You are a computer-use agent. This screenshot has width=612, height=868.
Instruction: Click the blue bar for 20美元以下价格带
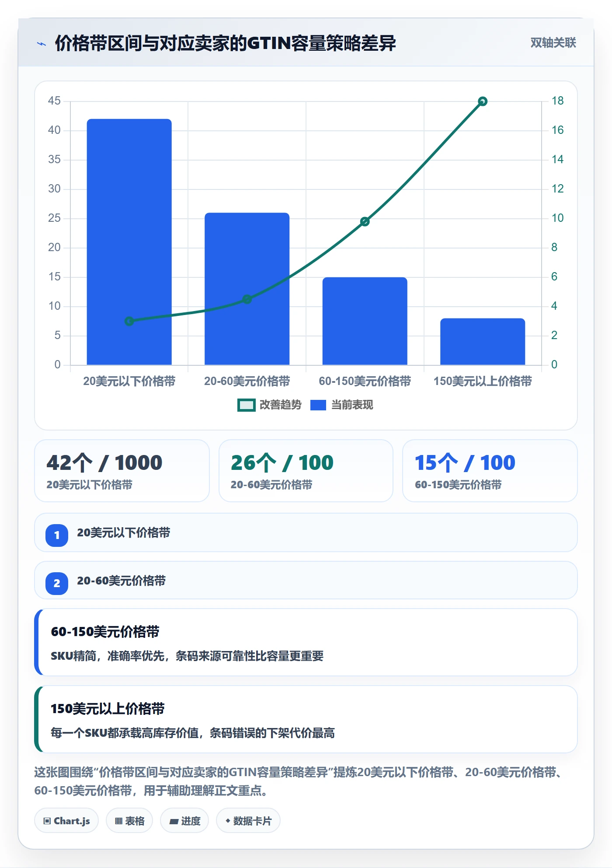coord(129,242)
